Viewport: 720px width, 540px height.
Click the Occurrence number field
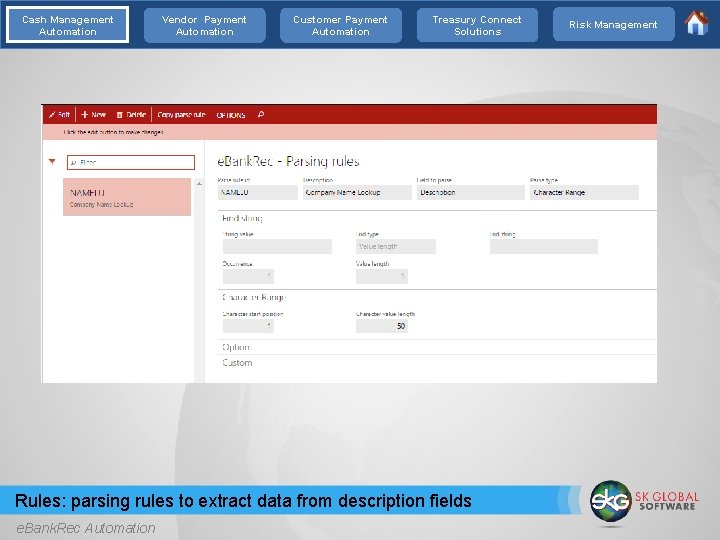point(248,276)
